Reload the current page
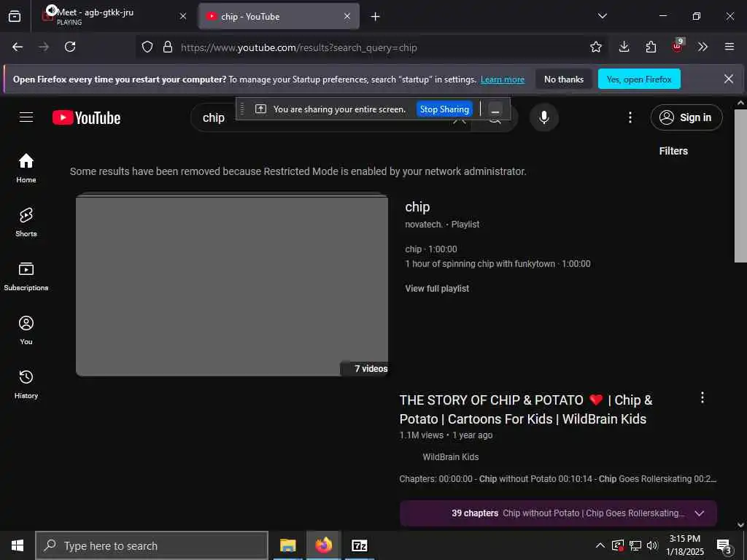 (70, 47)
